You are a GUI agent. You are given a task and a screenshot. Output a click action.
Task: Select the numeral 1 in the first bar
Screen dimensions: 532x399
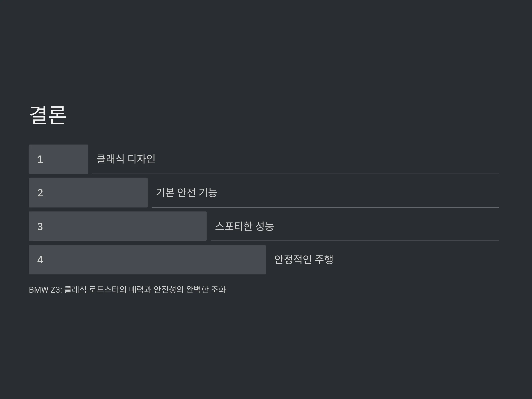pyautogui.click(x=40, y=159)
